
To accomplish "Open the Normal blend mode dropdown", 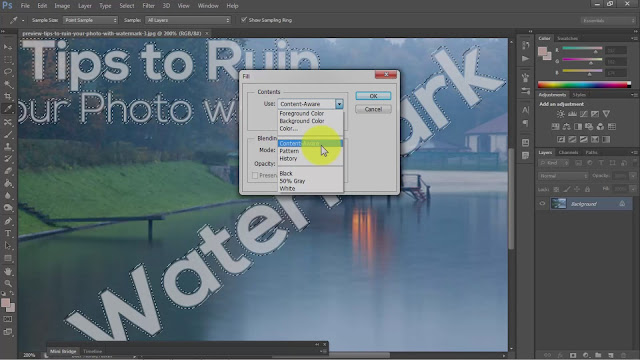I will pos(563,176).
